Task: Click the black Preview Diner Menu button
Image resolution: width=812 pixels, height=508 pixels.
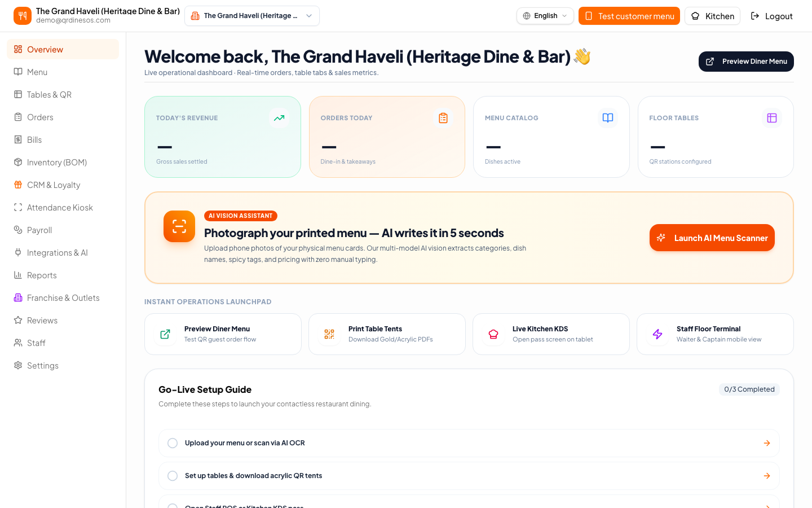Action: click(746, 62)
